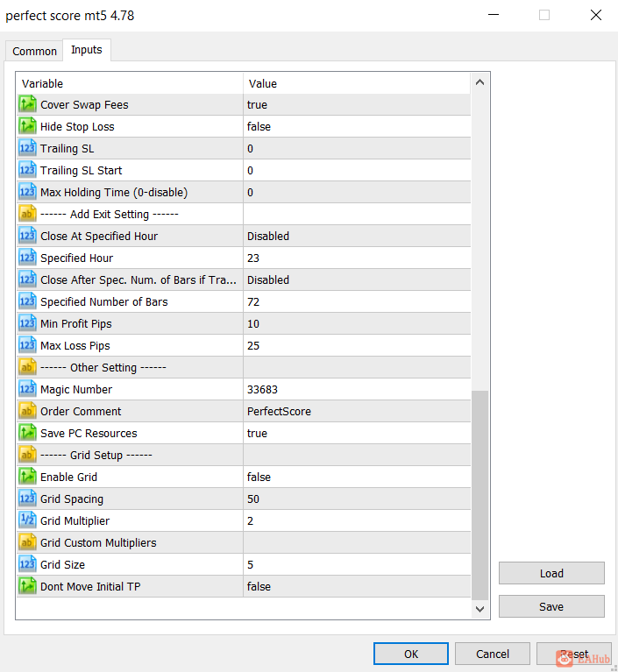Screen dimensions: 618x672
Task: Select the Close At Specified Hour value Disabled
Action: click(357, 236)
